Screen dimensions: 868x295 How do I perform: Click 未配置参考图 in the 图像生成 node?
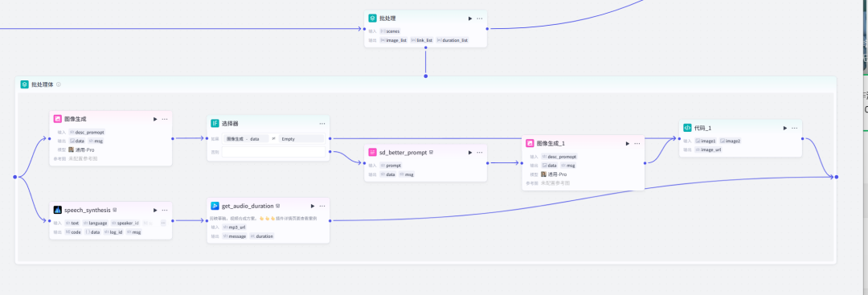click(x=83, y=158)
